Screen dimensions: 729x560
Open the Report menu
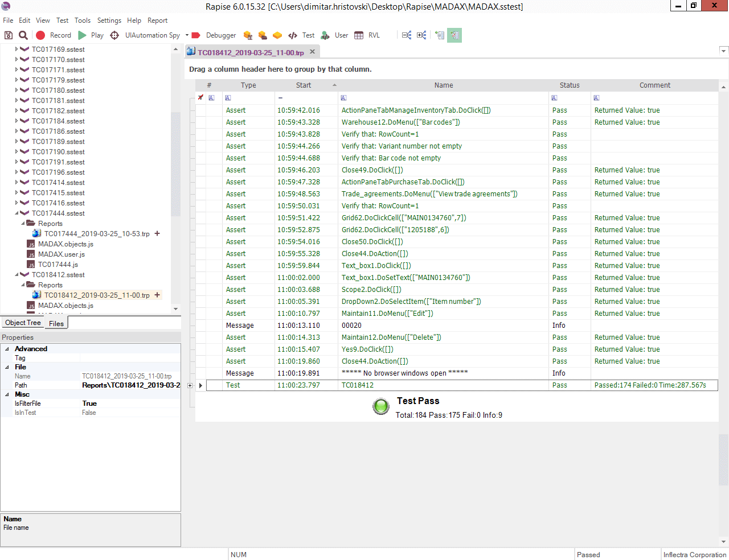click(x=158, y=20)
